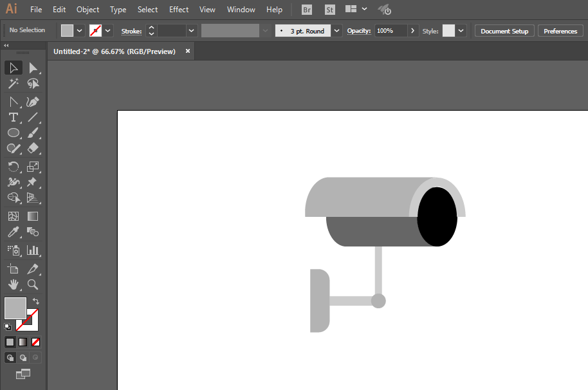Select the Direct Selection tool
The image size is (588, 390).
[33, 68]
